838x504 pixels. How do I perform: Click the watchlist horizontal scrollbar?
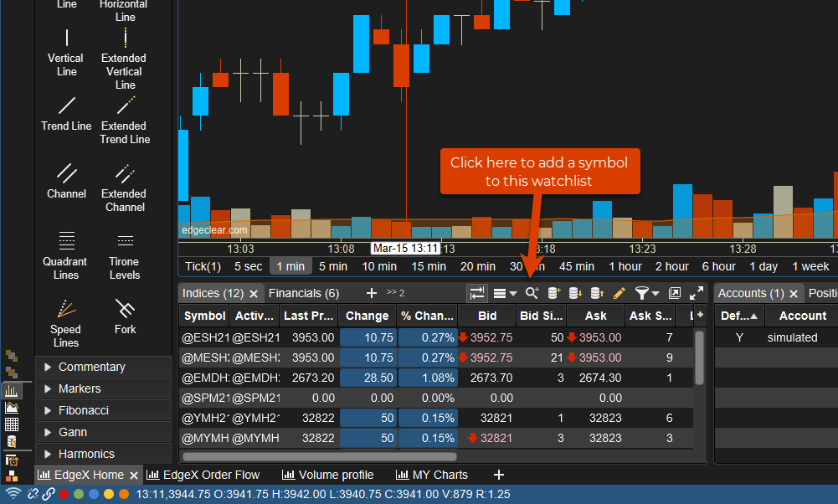[x=320, y=456]
